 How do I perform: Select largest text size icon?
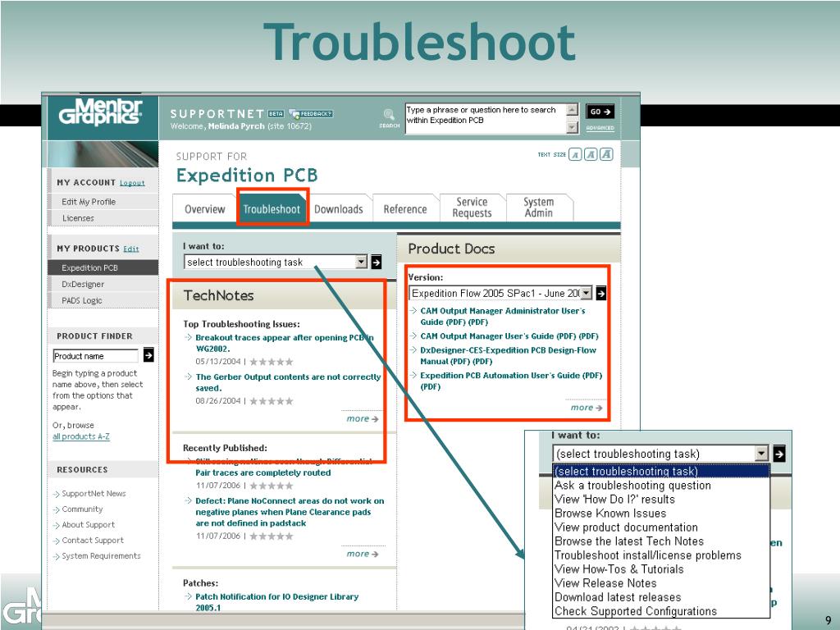pos(606,155)
